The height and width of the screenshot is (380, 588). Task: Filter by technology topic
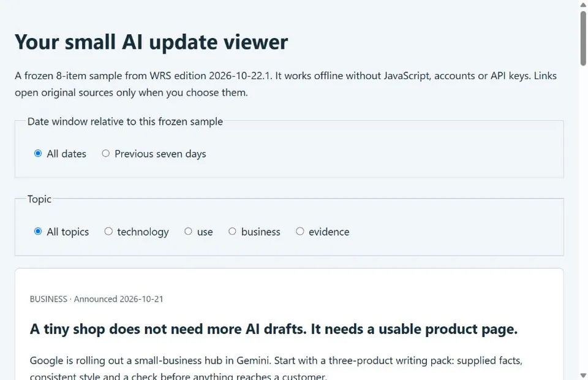[108, 232]
